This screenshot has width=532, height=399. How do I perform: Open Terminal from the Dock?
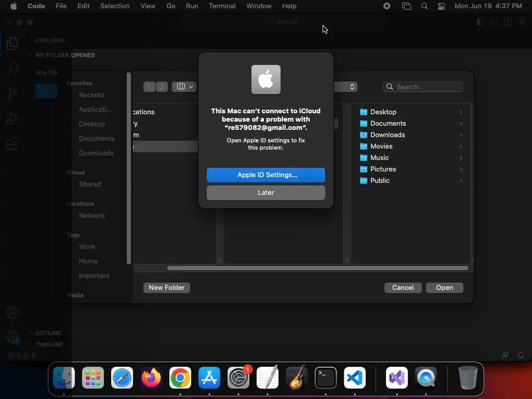point(326,378)
